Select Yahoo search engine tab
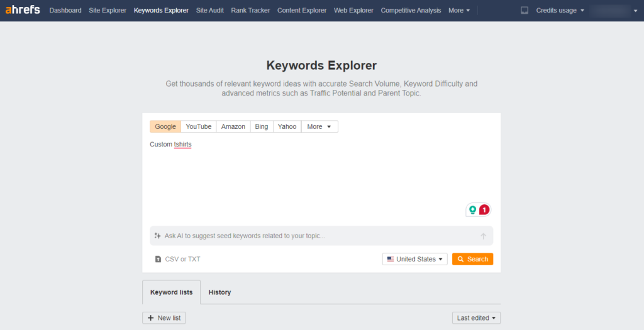Screen dimensions: 644x330 click(x=287, y=126)
